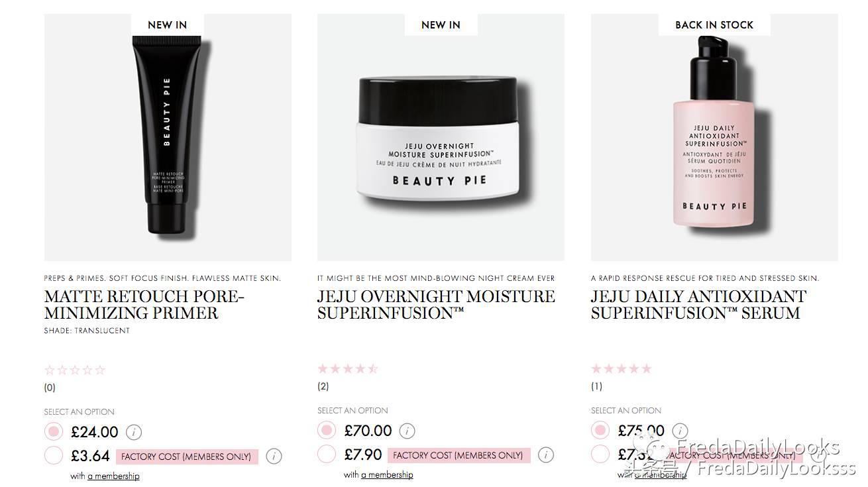View the pink serum bottle image
Screen dimensions: 868x487
coord(714,138)
